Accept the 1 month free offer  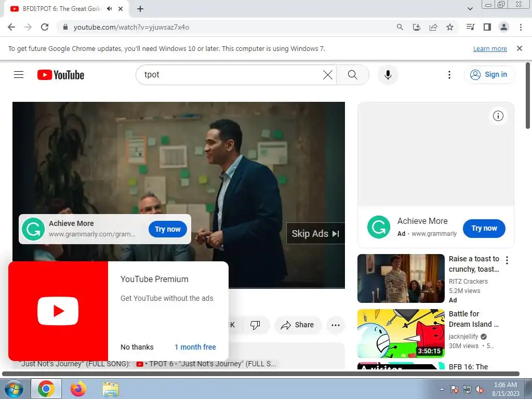(x=195, y=347)
